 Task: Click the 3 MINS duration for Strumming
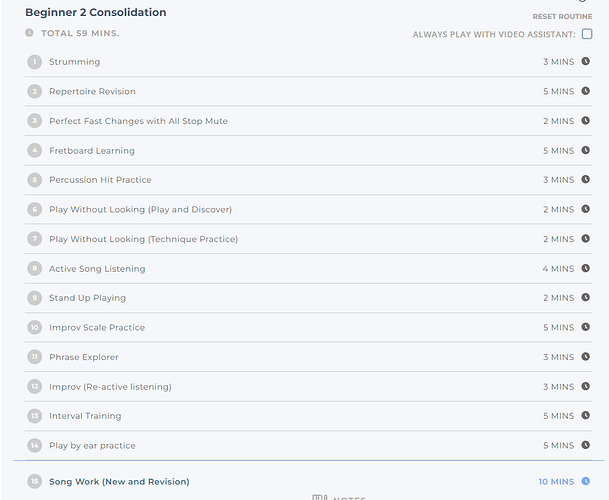558,62
